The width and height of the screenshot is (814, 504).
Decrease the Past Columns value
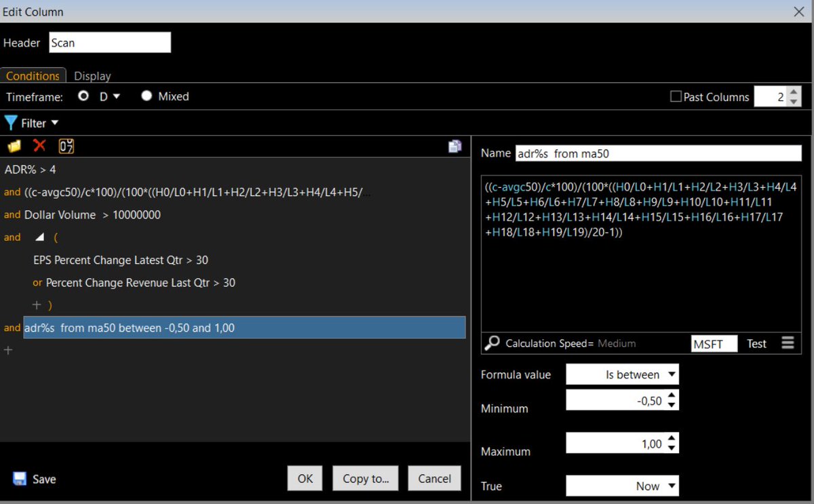pos(794,102)
